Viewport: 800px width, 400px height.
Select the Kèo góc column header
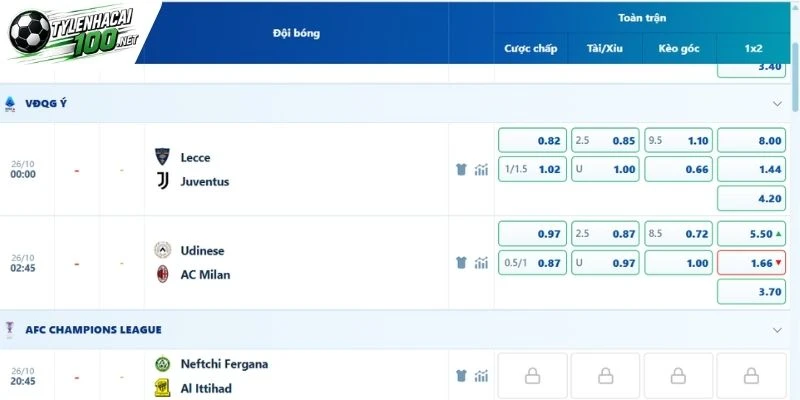(x=679, y=48)
